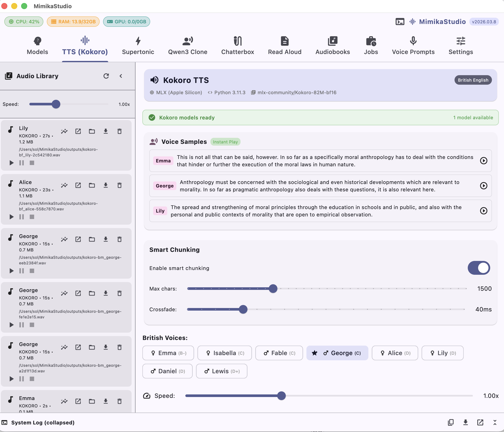Collapse the Audio Library panel
Screen dimensions: 504x432
(x=121, y=76)
